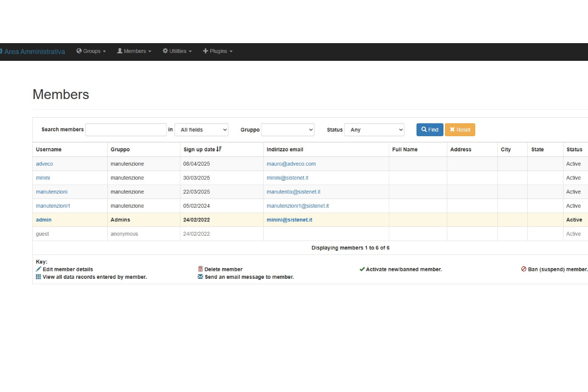Email mauro@adveco.com
The image size is (588, 392).
tap(291, 164)
